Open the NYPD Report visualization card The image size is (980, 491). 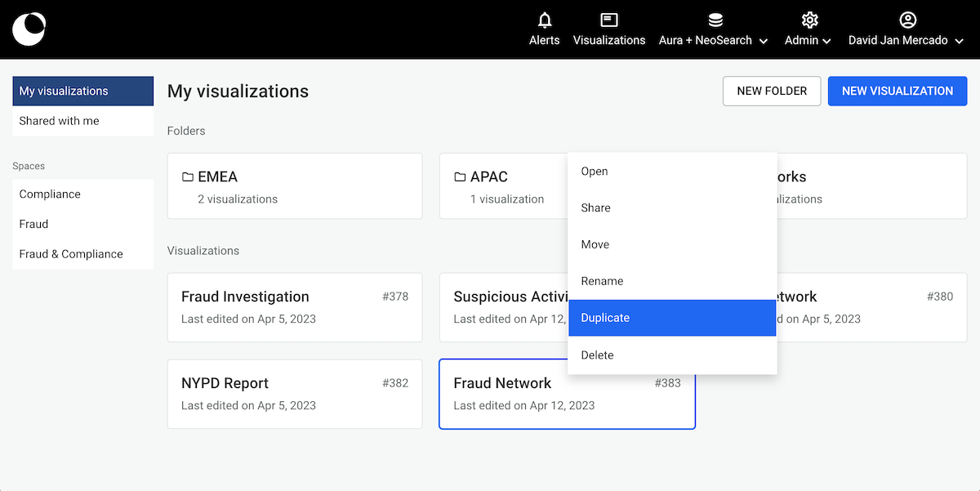click(295, 394)
